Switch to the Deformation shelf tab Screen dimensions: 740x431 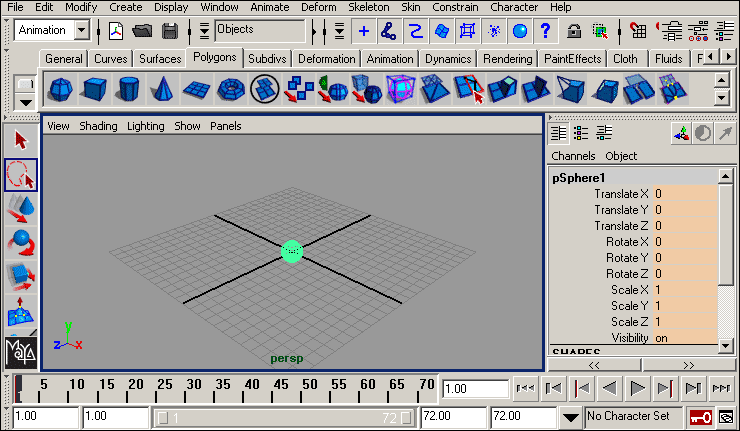[x=326, y=59]
